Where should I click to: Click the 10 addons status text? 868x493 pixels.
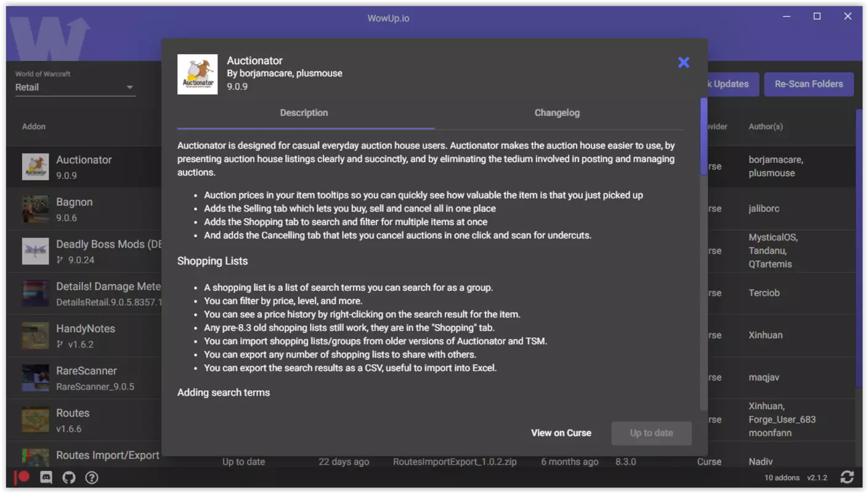tap(782, 478)
